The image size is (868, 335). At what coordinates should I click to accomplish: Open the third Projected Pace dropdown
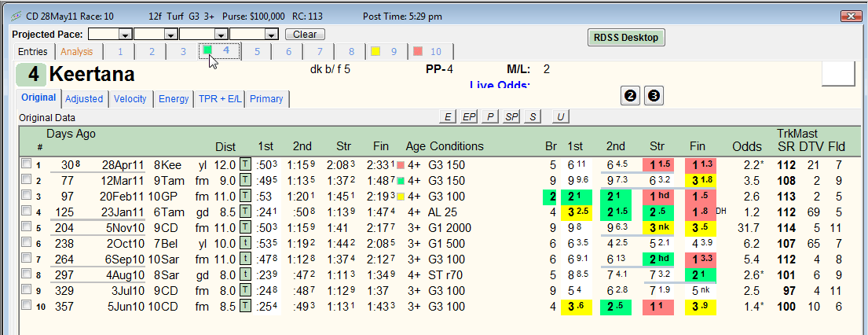[x=222, y=35]
